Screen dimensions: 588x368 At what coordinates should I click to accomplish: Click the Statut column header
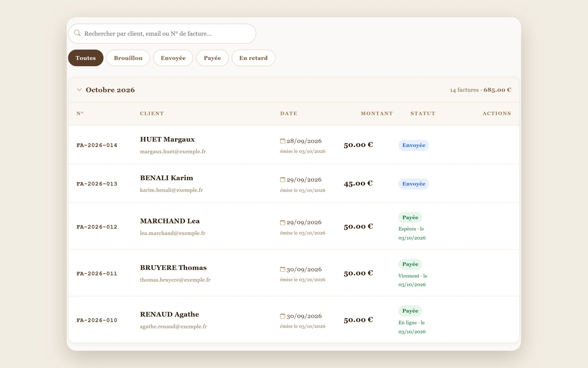(423, 113)
